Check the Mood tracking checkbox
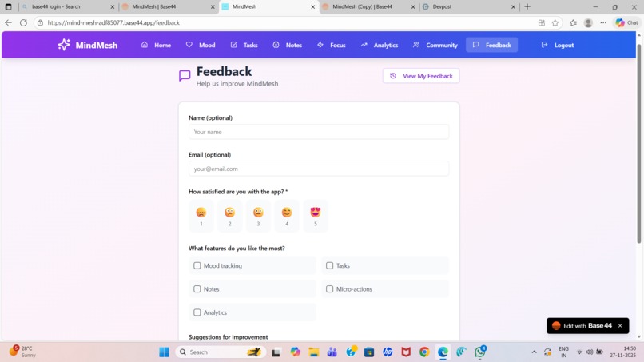The height and width of the screenshot is (362, 644). pos(197,265)
